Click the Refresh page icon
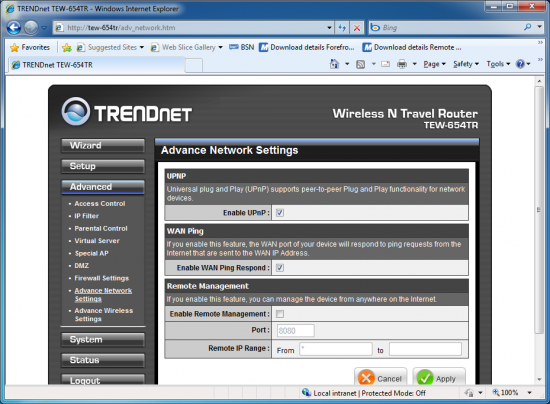This screenshot has width=550, height=404. pyautogui.click(x=342, y=28)
